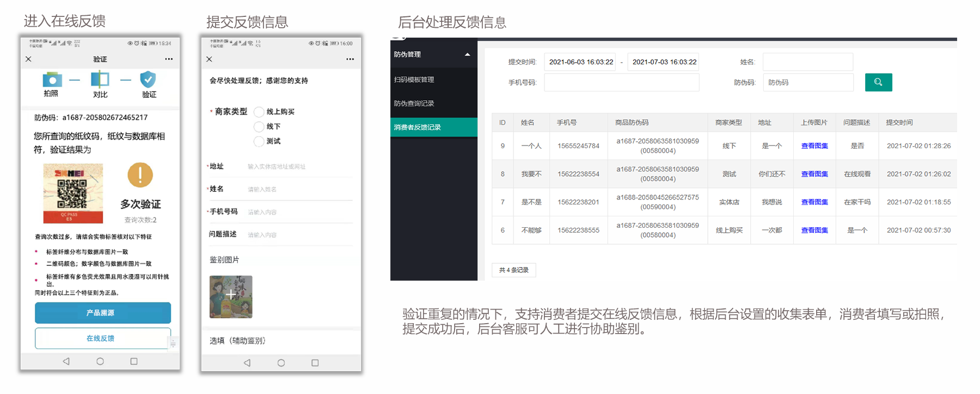Click phone number 15622238554
This screenshot has width=980, height=394.
click(x=578, y=174)
